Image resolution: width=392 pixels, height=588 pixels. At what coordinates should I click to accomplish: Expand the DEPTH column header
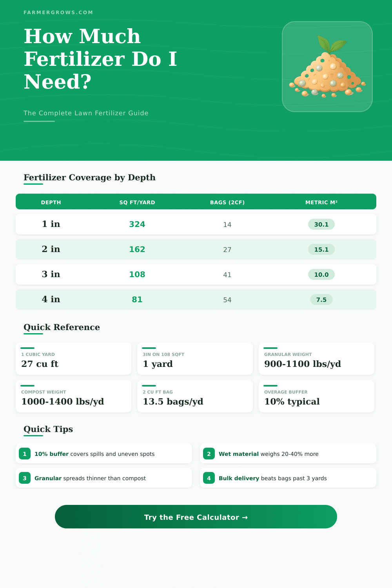click(x=51, y=202)
